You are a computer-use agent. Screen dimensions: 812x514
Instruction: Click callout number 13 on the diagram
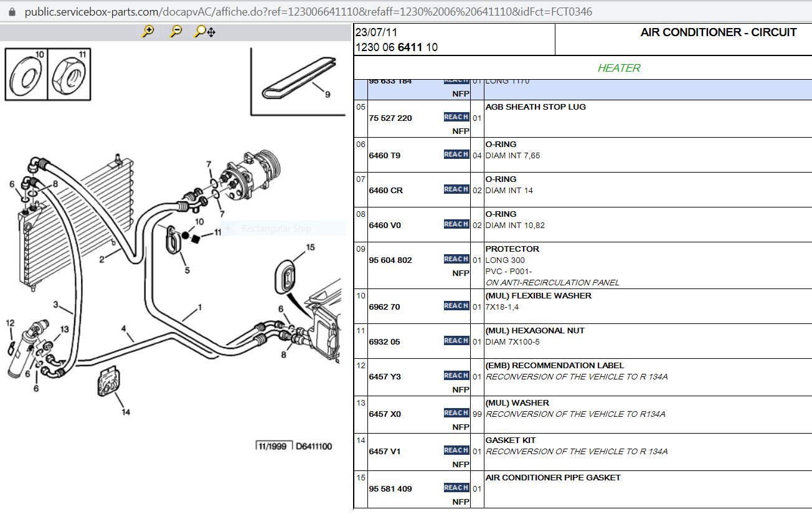tap(65, 330)
